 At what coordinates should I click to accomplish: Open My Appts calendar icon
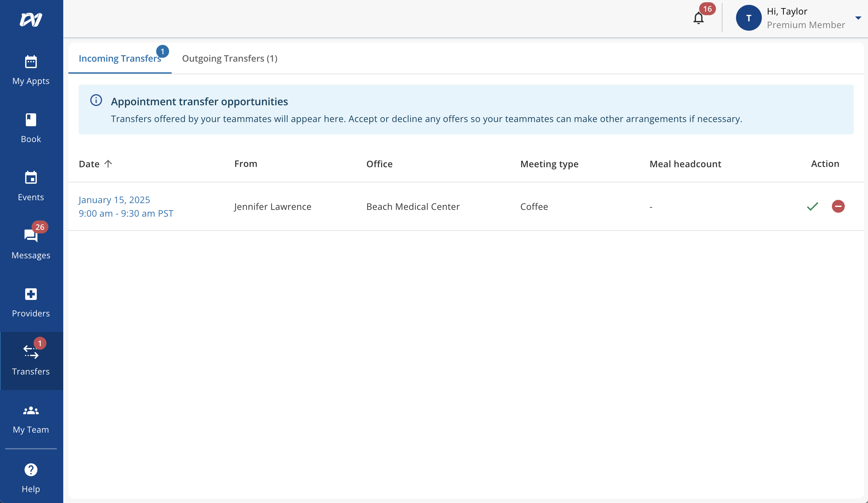click(31, 62)
